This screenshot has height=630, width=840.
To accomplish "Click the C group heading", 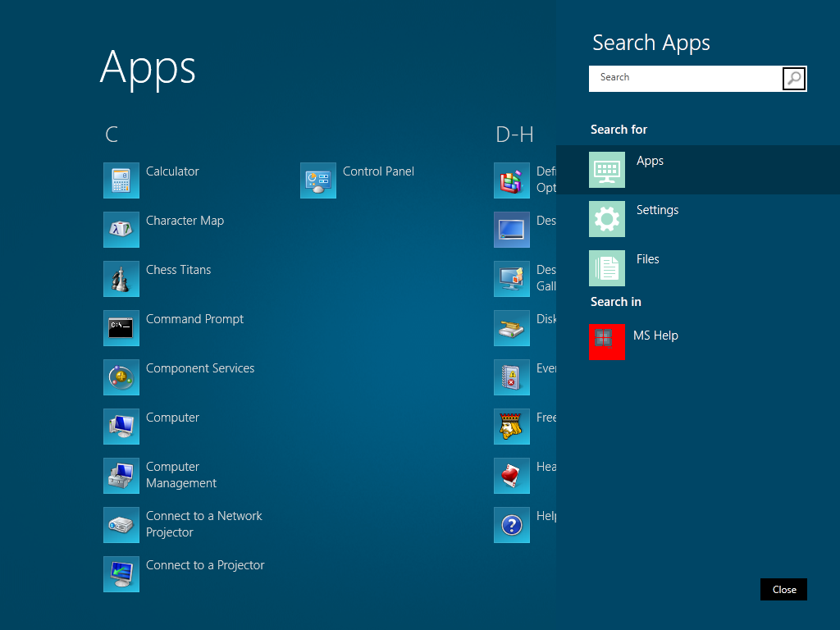I will pos(112,135).
